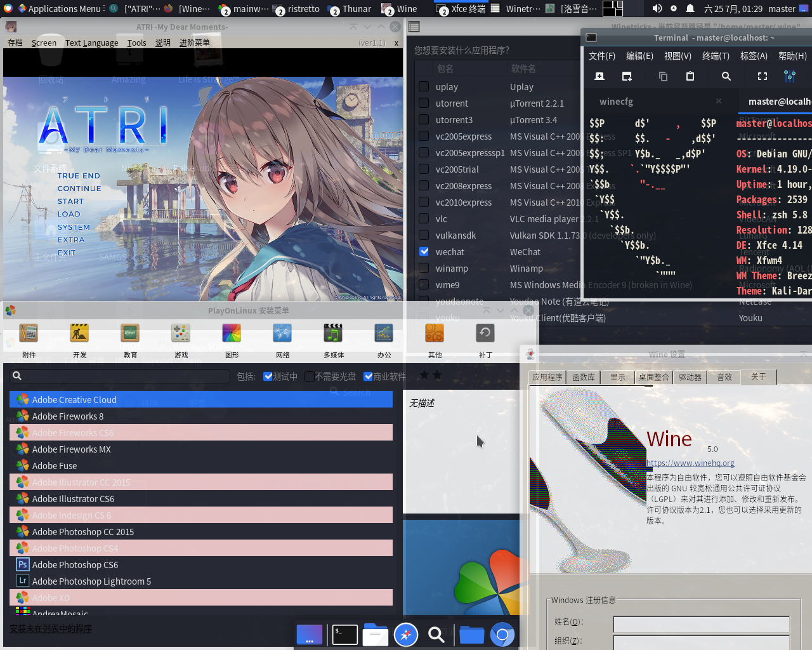Image resolution: width=812 pixels, height=650 pixels.
Task: Click CONTINUE in ATRI game menu
Action: 79,189
